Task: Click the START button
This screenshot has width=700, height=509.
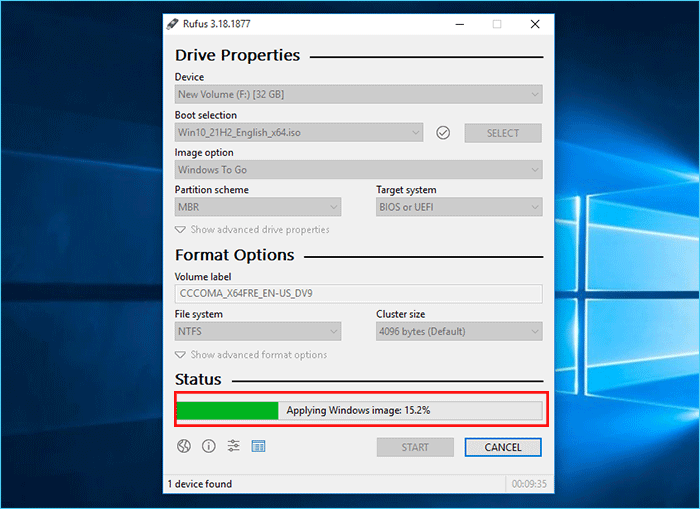Action: pyautogui.click(x=415, y=447)
